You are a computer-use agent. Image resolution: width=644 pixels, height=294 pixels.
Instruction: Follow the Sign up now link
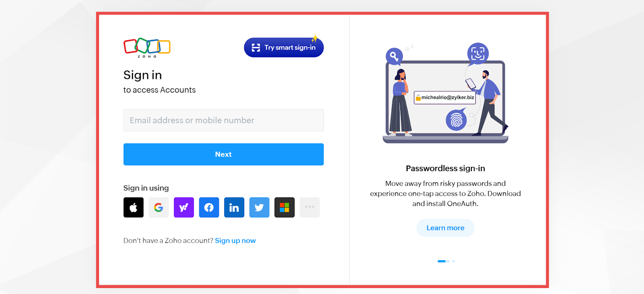235,240
